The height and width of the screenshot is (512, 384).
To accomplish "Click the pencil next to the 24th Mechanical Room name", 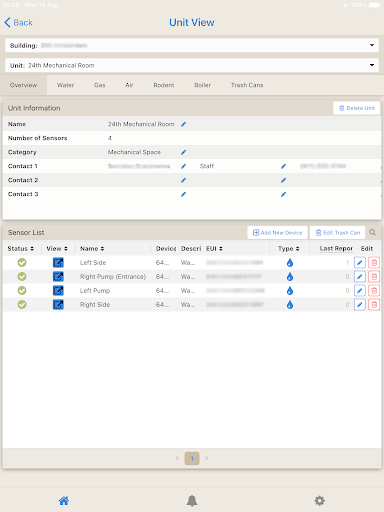I will 183,124.
